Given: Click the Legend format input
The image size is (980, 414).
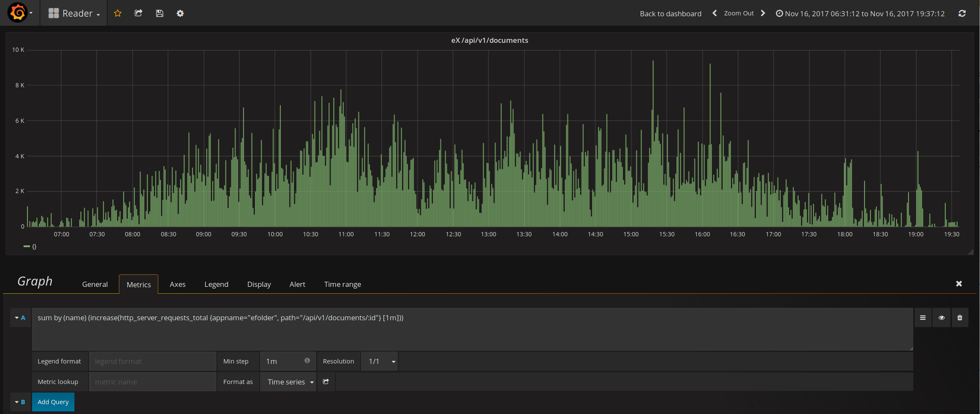Looking at the screenshot, I should click(x=153, y=361).
